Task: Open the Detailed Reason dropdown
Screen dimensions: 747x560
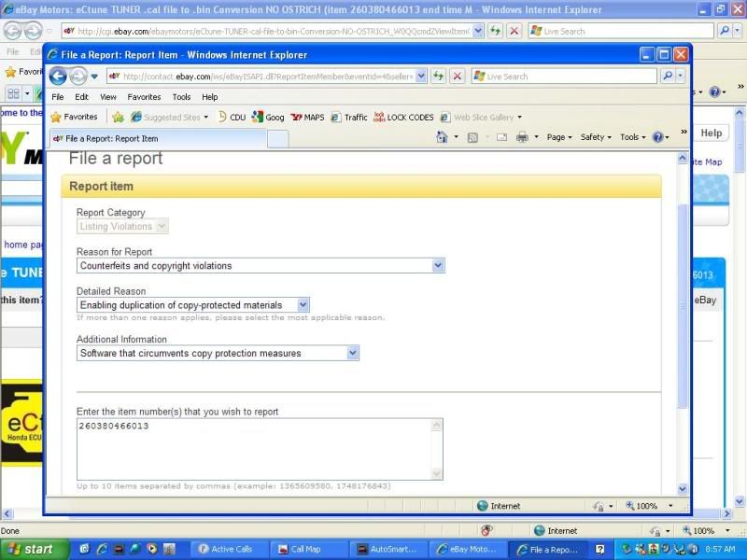Action: coord(303,305)
